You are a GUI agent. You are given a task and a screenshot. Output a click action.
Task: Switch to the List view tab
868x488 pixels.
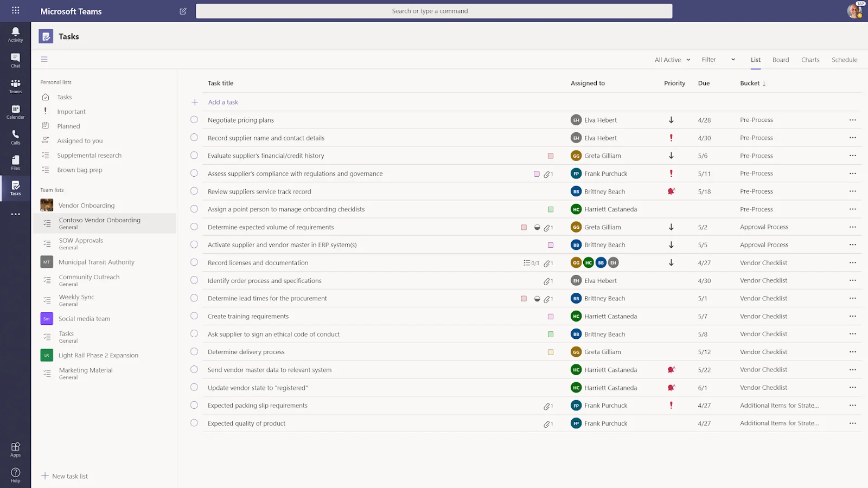click(756, 60)
